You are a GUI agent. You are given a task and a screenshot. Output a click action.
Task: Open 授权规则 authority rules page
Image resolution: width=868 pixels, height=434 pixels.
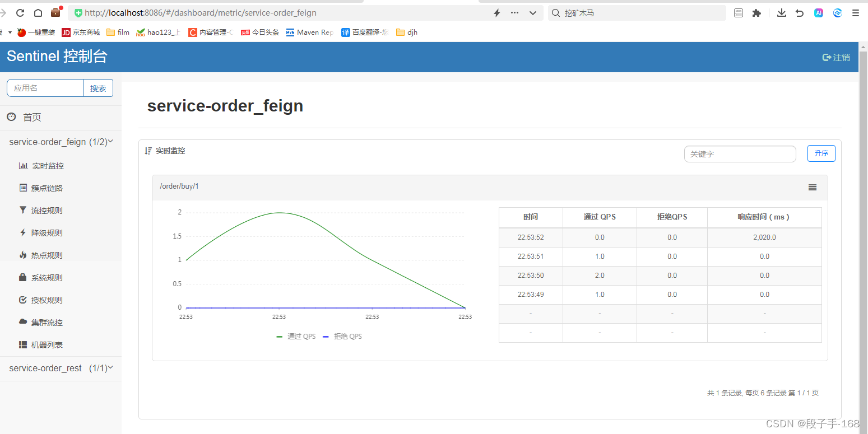pyautogui.click(x=41, y=300)
